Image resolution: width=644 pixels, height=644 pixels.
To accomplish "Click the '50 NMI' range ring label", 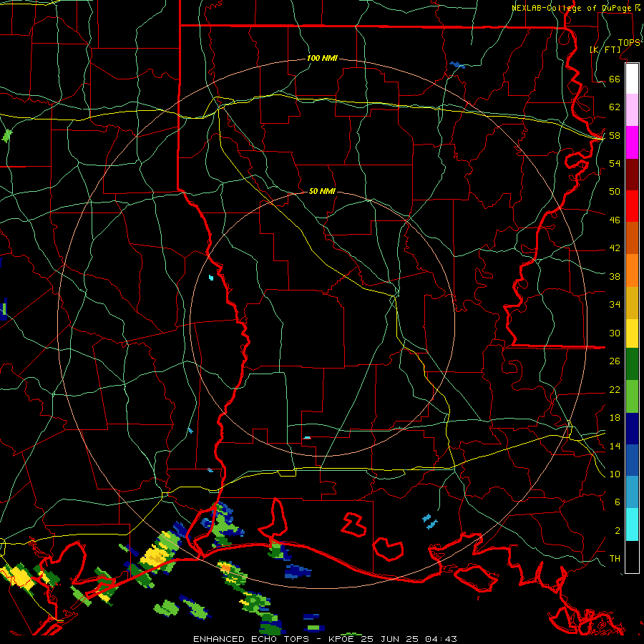I will tap(322, 191).
